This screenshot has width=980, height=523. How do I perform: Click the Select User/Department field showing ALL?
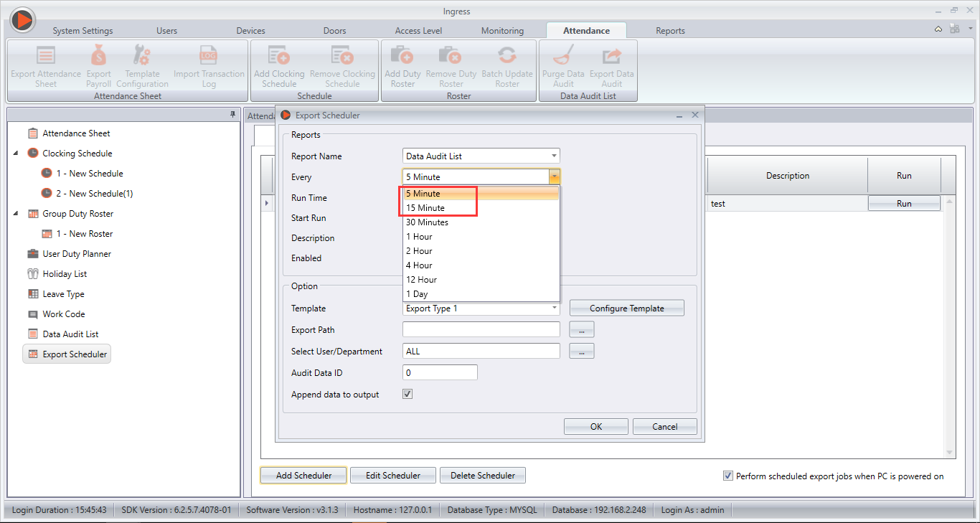[481, 351]
